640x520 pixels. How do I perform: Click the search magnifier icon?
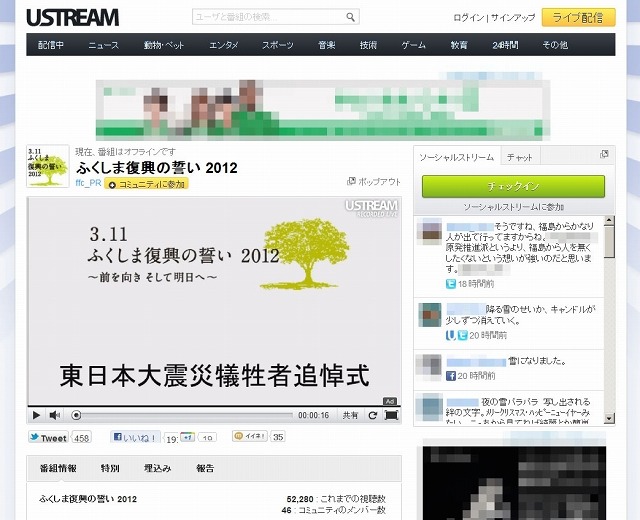click(x=350, y=17)
